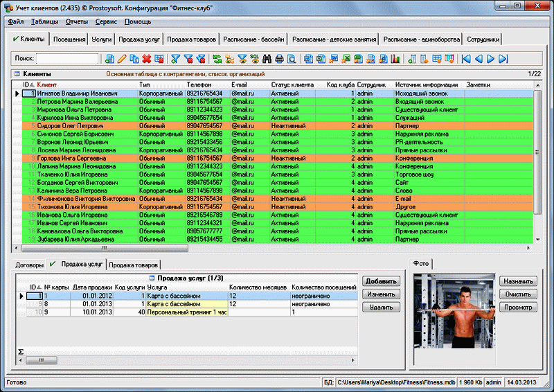
Task: Click the red X delete record icon
Action: pos(147,60)
